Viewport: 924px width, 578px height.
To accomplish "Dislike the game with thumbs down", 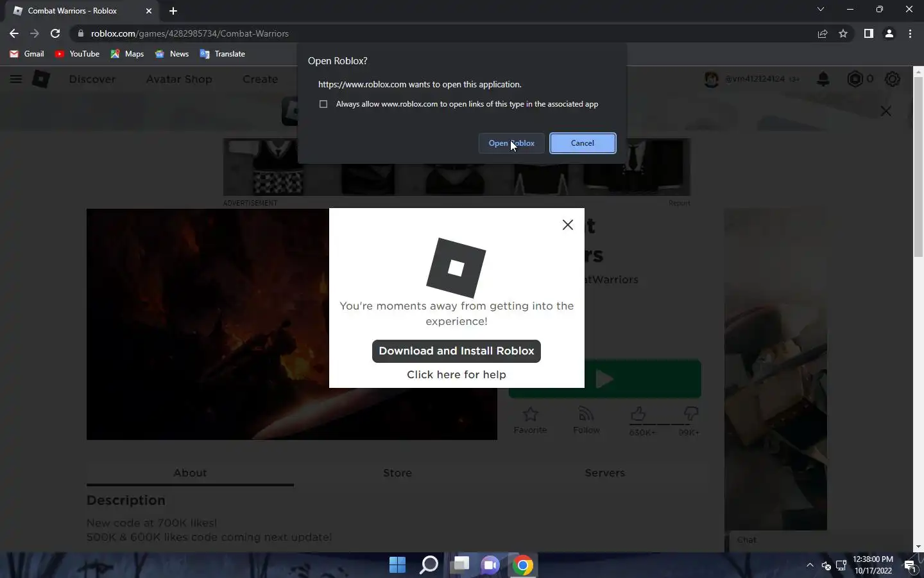I will pos(690,414).
